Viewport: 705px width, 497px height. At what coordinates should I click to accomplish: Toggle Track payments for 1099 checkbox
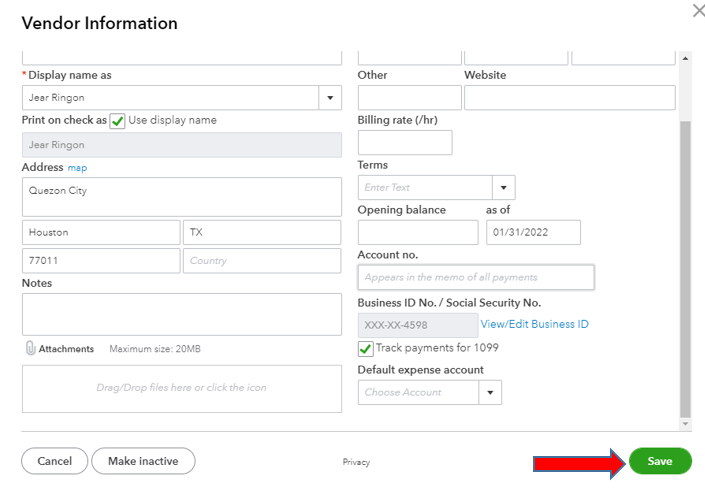pos(366,348)
